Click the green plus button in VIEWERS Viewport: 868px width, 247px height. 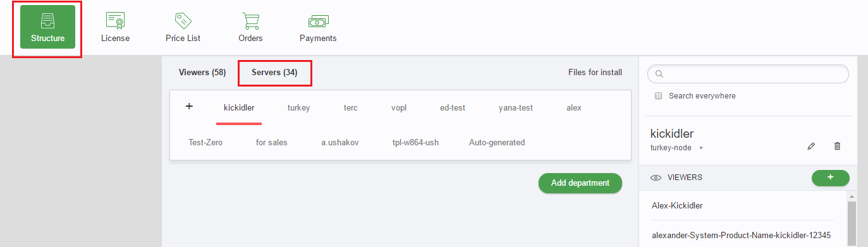830,178
